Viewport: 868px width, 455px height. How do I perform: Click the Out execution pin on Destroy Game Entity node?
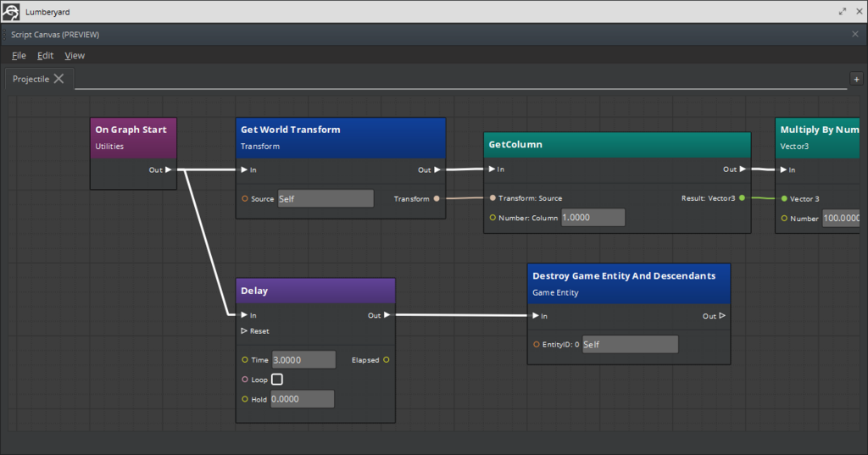point(722,315)
